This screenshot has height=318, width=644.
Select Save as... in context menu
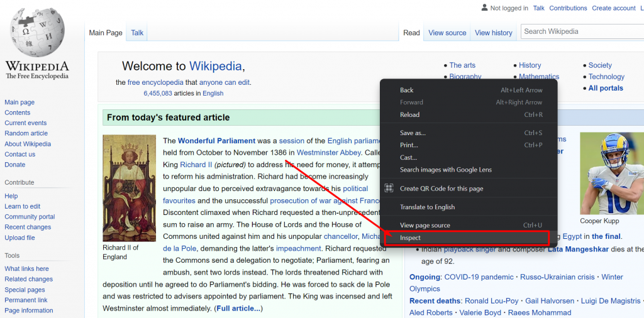point(413,133)
